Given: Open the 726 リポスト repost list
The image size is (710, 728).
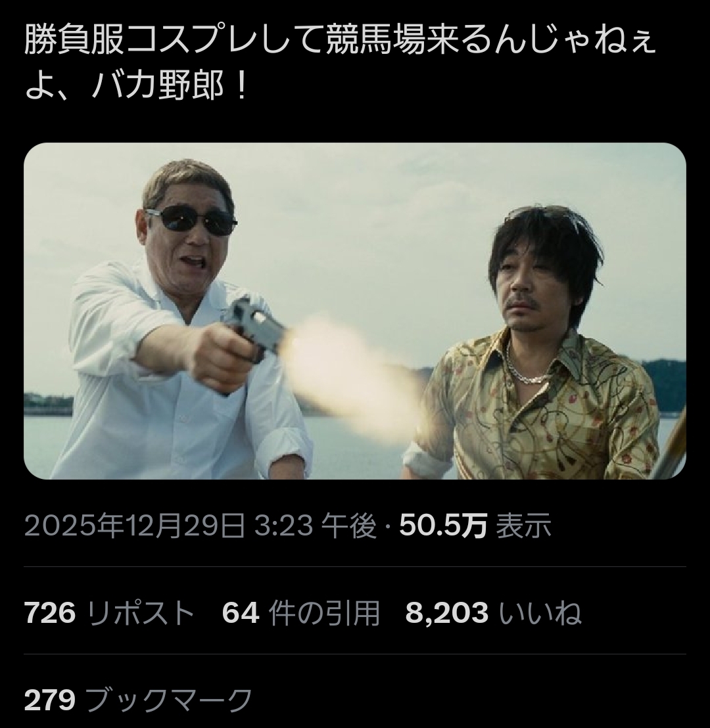Looking at the screenshot, I should (108, 612).
